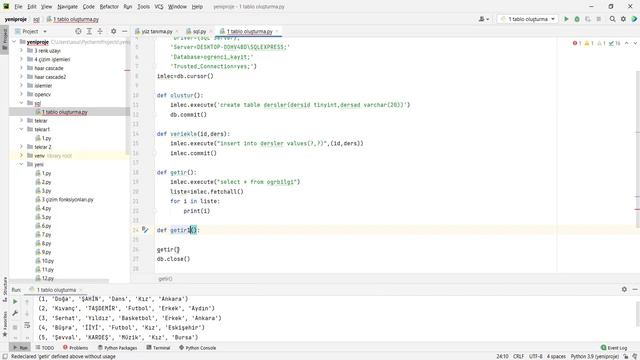This screenshot has height=360, width=640.
Task: Open the Python Console tool window
Action: pyautogui.click(x=198, y=348)
